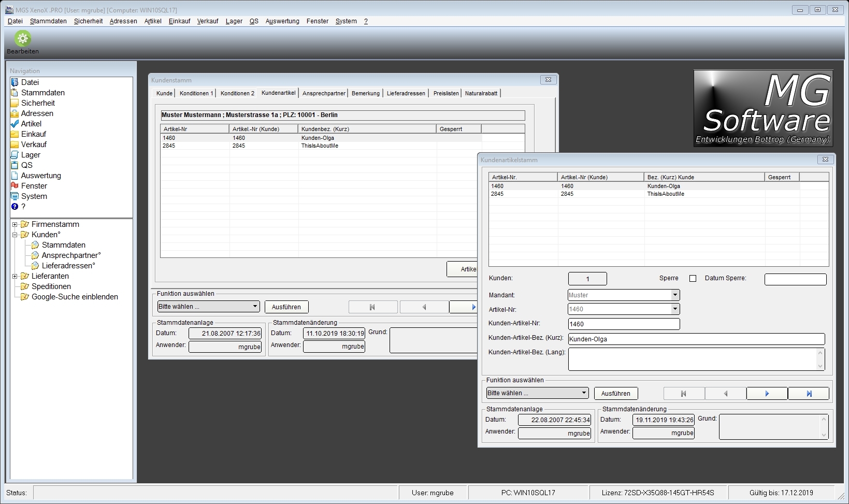Select Ansprechpartner° in the tree

click(x=71, y=255)
